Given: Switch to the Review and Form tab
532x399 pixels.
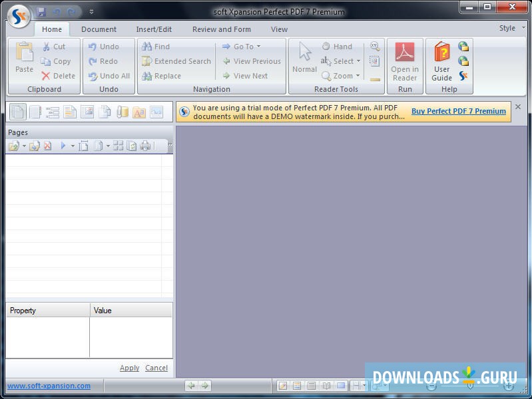Looking at the screenshot, I should point(222,29).
